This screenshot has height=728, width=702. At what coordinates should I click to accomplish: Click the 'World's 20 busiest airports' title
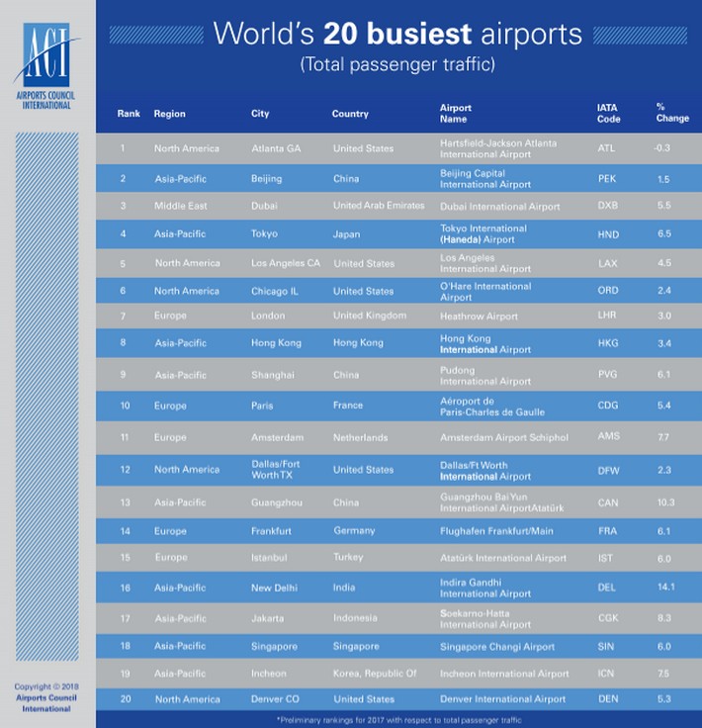[x=397, y=34]
